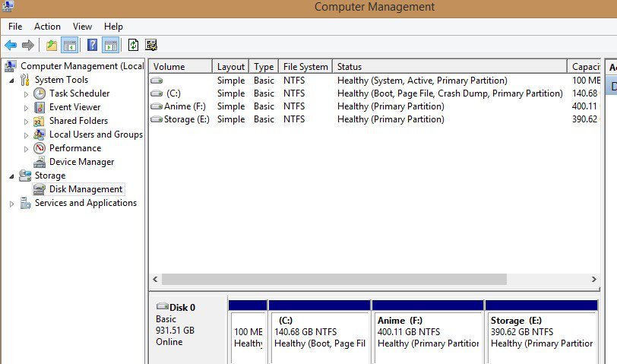Open the File menu
This screenshot has height=364, width=617.
(x=15, y=27)
